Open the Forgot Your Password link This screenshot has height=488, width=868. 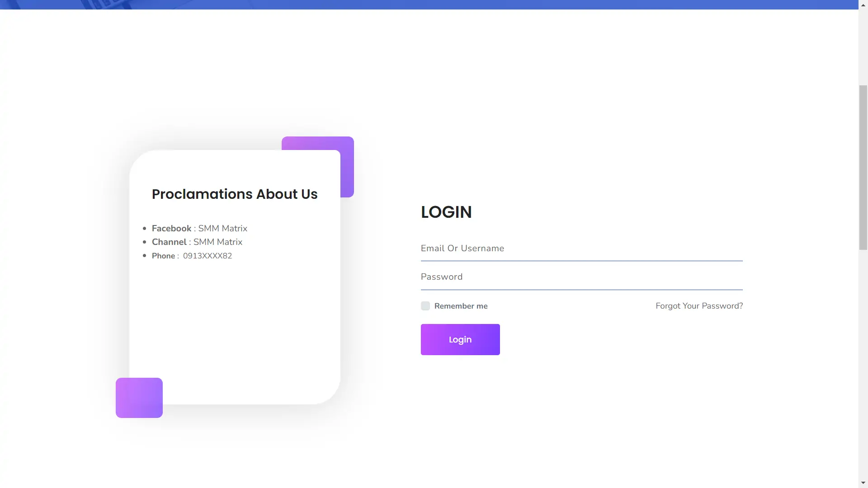[x=699, y=306]
